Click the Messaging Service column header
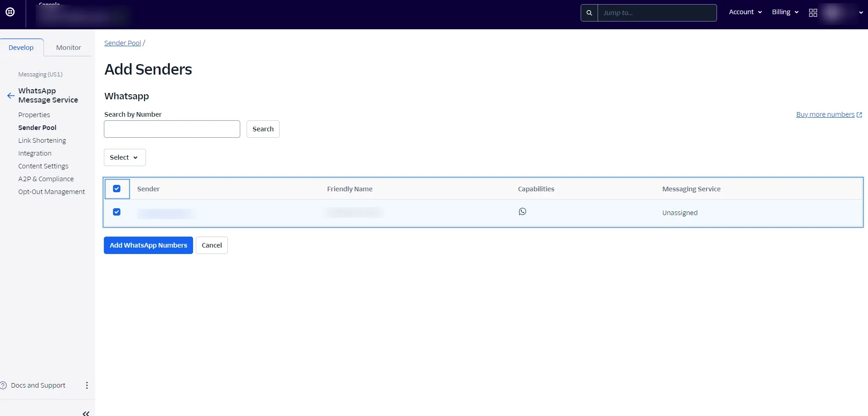This screenshot has width=868, height=416. point(691,189)
